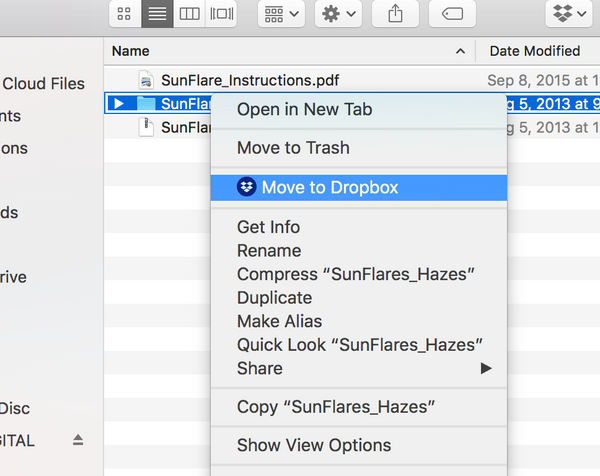This screenshot has height=476, width=600.
Task: Click the Name column header
Action: 131,50
